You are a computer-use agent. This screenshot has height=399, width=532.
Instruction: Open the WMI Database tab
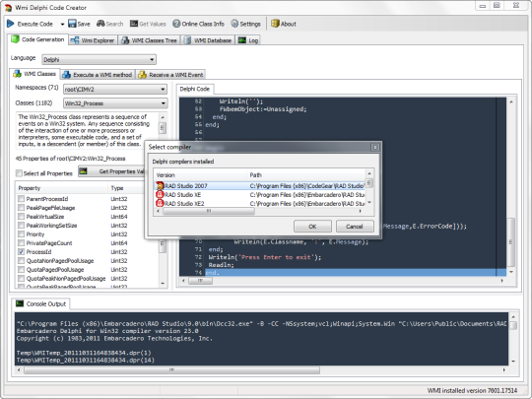208,40
